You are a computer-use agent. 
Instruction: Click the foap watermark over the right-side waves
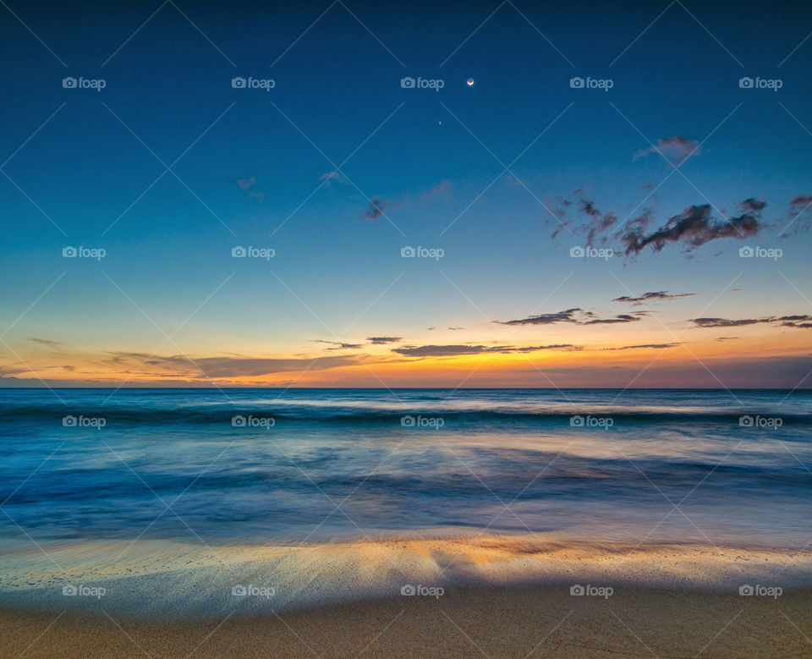(x=760, y=421)
